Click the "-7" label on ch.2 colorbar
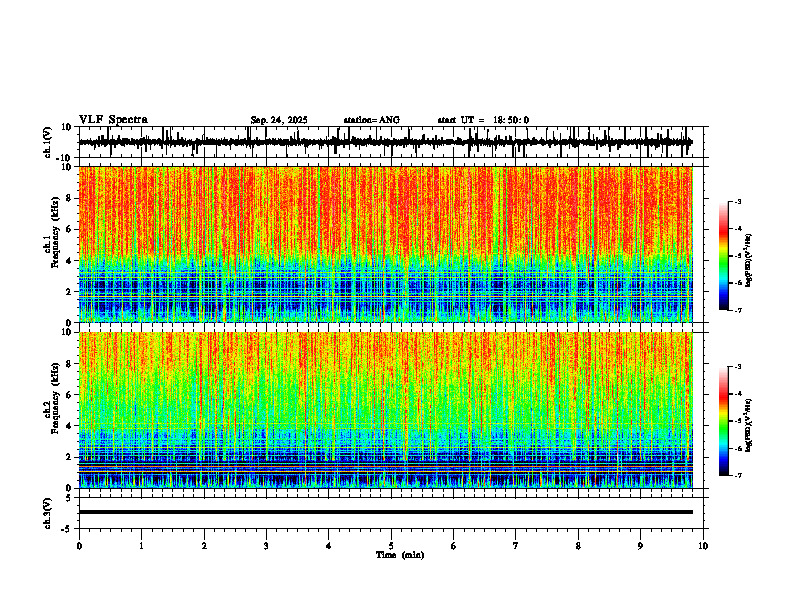The width and height of the screenshot is (792, 612). click(737, 476)
